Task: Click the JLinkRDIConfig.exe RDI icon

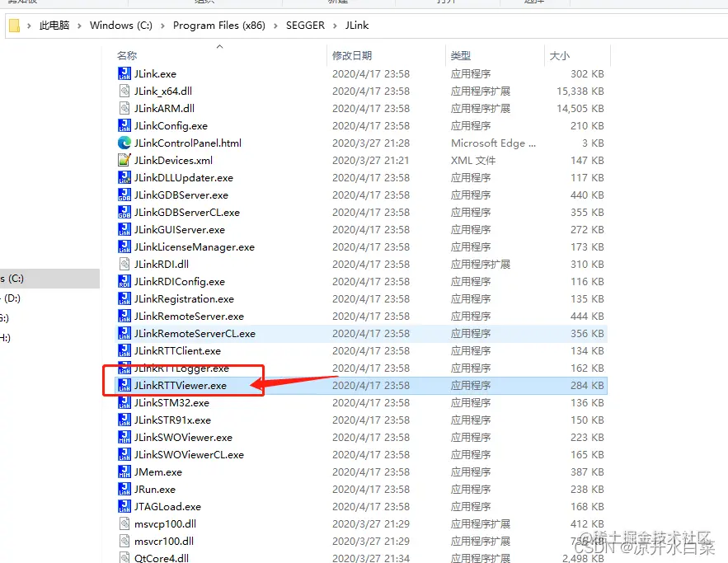Action: click(124, 282)
